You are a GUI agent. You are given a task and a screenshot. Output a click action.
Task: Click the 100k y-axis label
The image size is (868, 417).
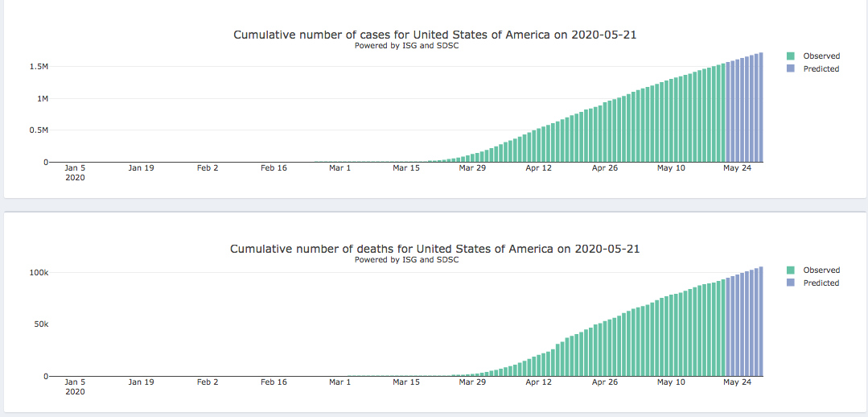(38, 273)
